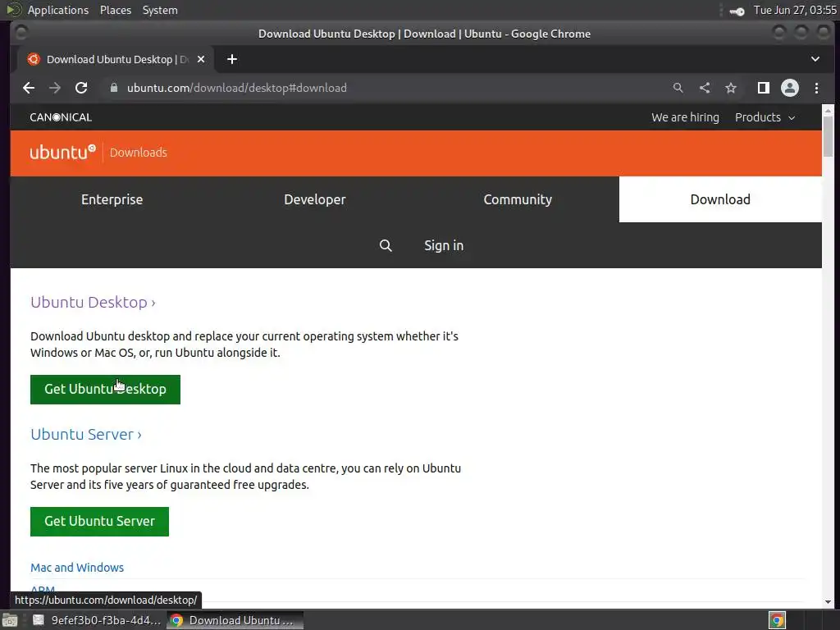
Task: Expand the tab search dropdown arrow
Action: (x=815, y=59)
